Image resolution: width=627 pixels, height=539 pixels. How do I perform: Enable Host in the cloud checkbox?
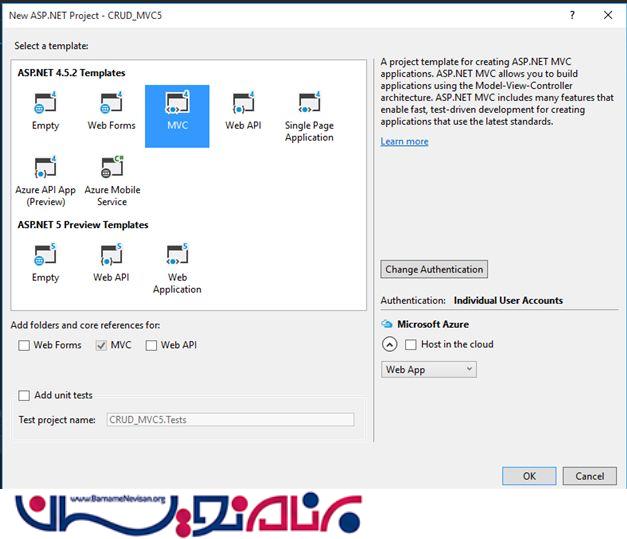coord(411,344)
